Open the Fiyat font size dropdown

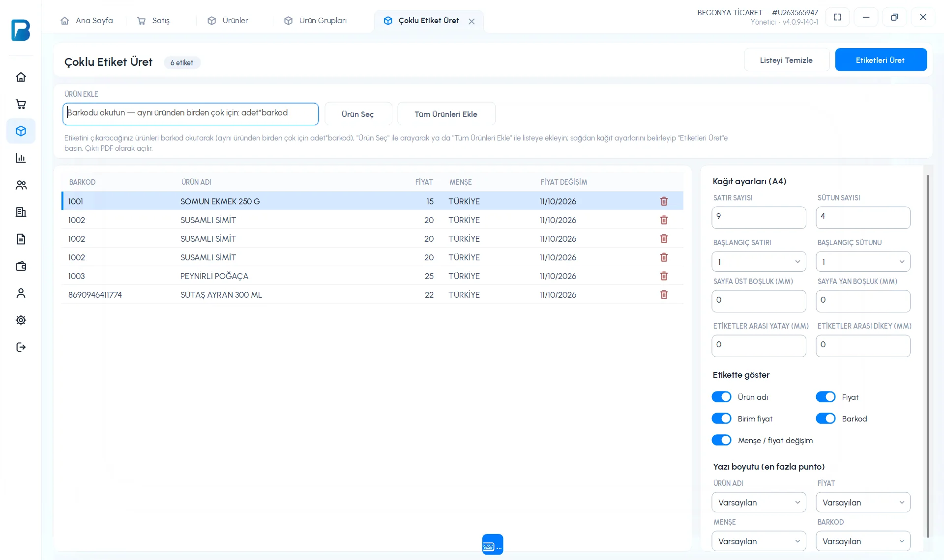pos(863,503)
